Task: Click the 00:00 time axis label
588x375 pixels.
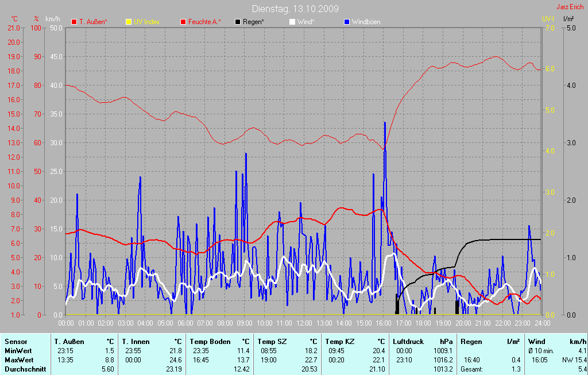Action: coord(66,323)
